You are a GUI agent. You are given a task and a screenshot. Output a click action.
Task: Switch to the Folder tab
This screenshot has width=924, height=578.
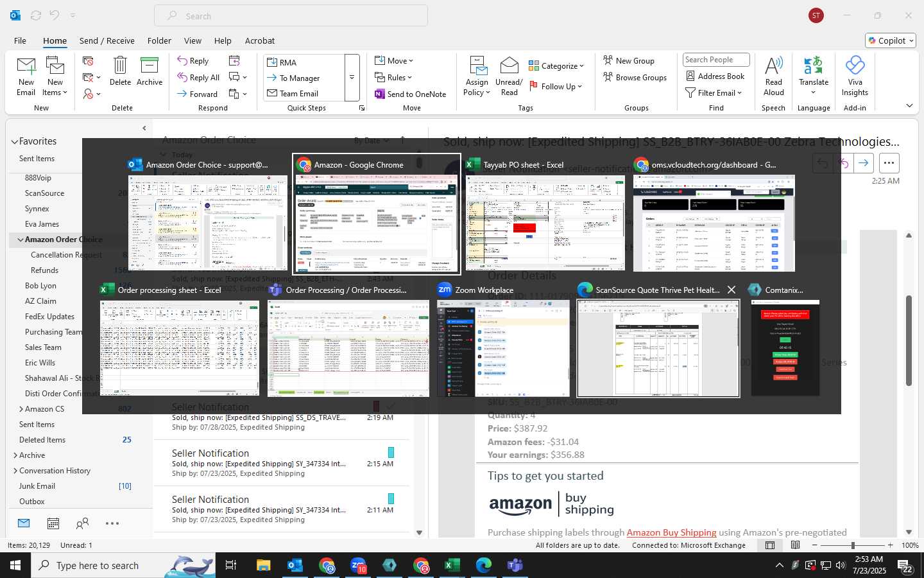point(159,40)
